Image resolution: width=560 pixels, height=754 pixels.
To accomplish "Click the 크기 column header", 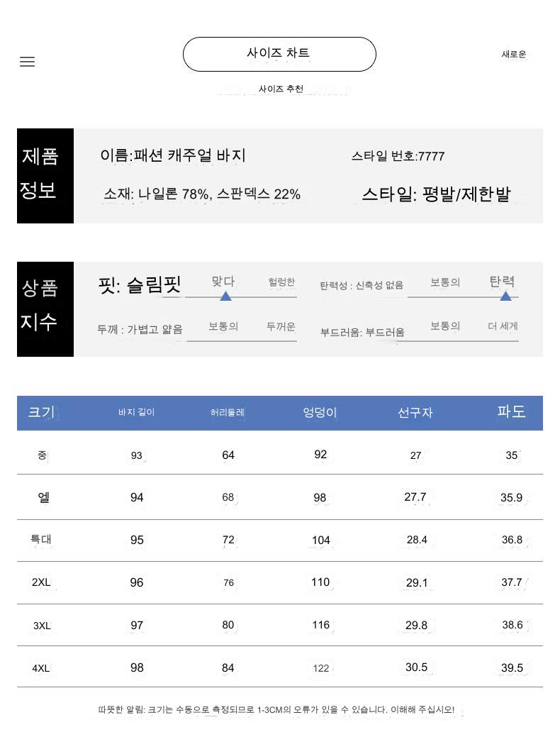I will (x=41, y=412).
